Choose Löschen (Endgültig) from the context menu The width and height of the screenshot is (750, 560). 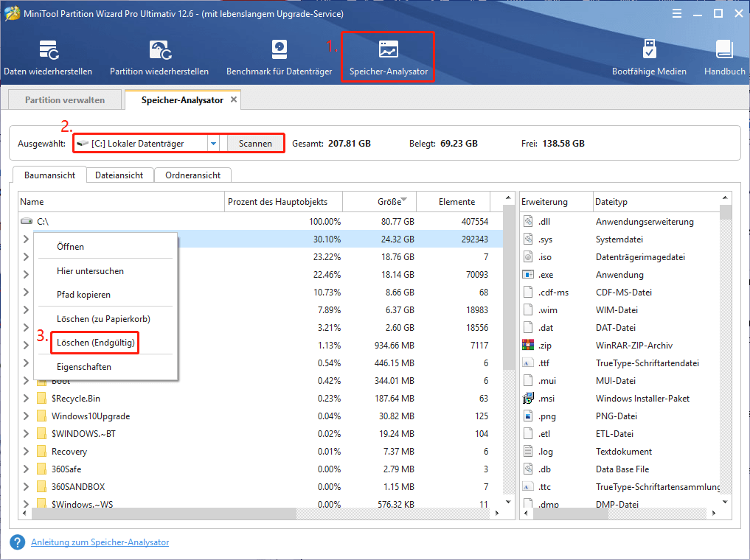click(x=94, y=343)
